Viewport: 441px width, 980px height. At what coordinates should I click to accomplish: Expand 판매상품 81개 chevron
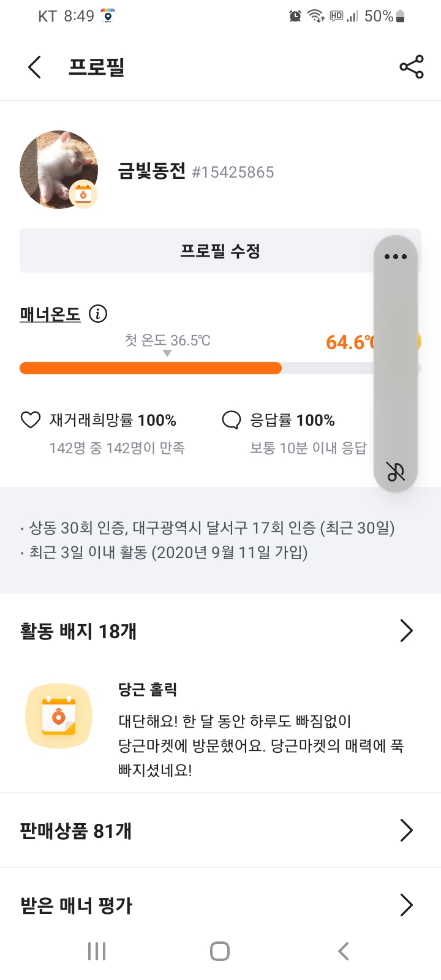point(407,831)
